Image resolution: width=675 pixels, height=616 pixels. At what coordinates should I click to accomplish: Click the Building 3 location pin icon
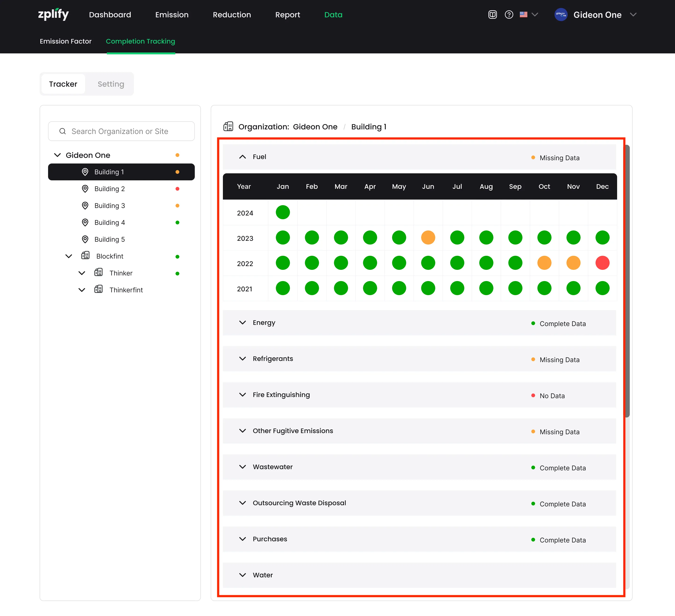click(x=85, y=205)
